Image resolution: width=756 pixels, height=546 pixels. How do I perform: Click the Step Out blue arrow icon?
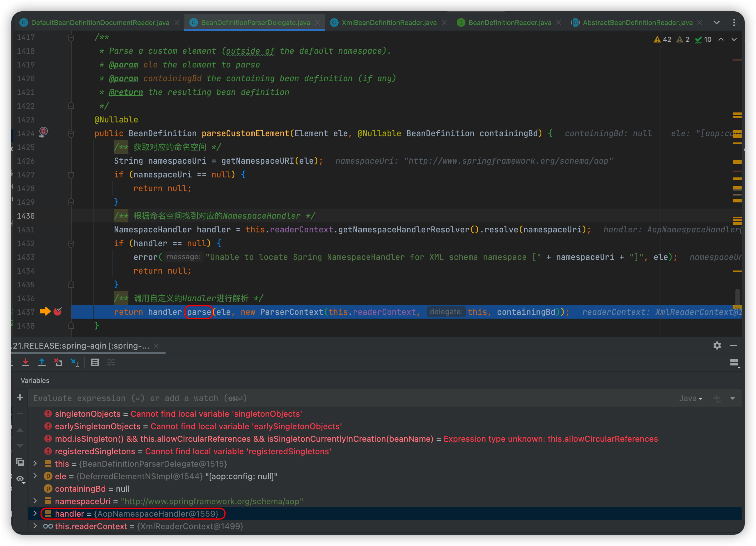[42, 362]
